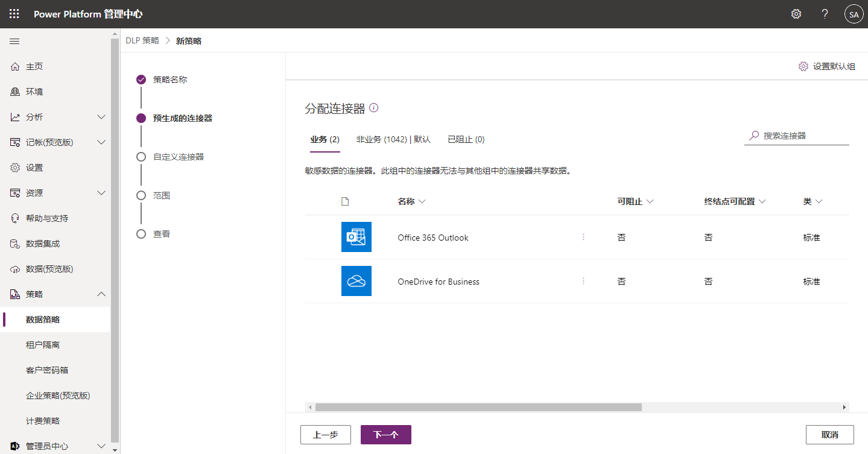The image size is (868, 454).
Task: Click the horizontal table scrollbar thumb
Action: [x=478, y=408]
